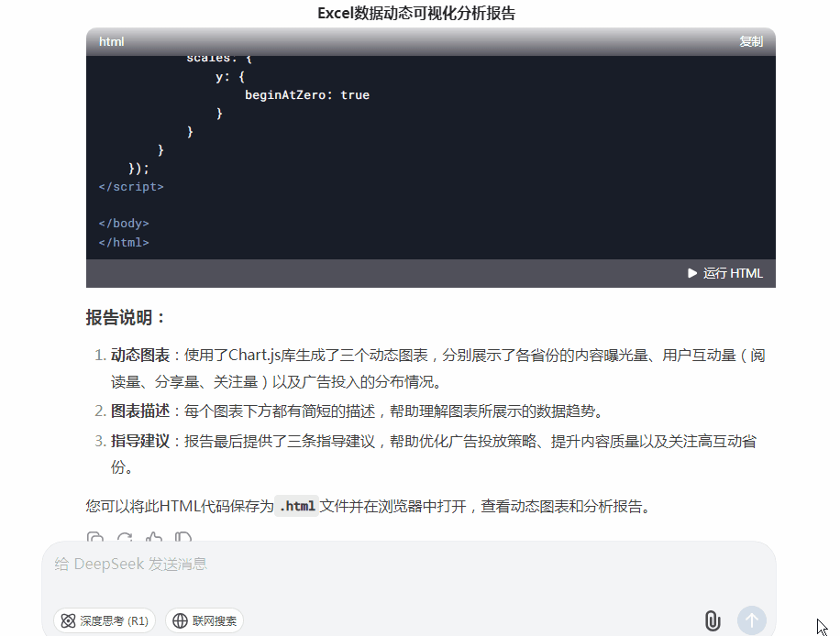Like the response with thumbs up
Screen dimensions: 840x636
click(x=154, y=537)
